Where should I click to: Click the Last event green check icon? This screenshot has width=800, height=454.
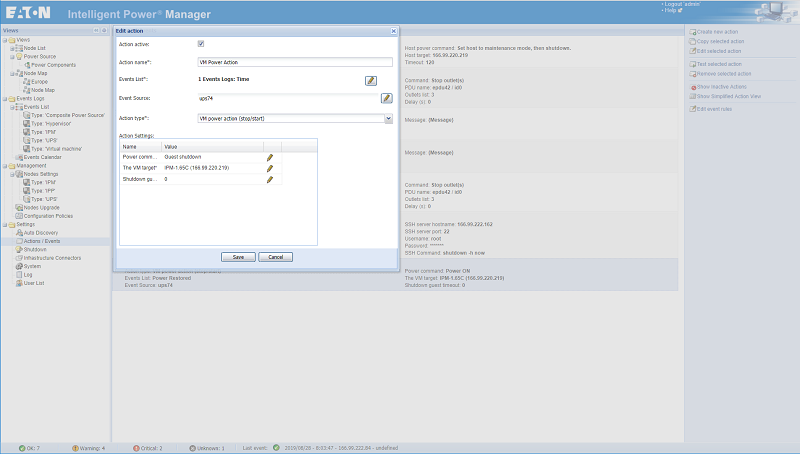[x=276, y=448]
